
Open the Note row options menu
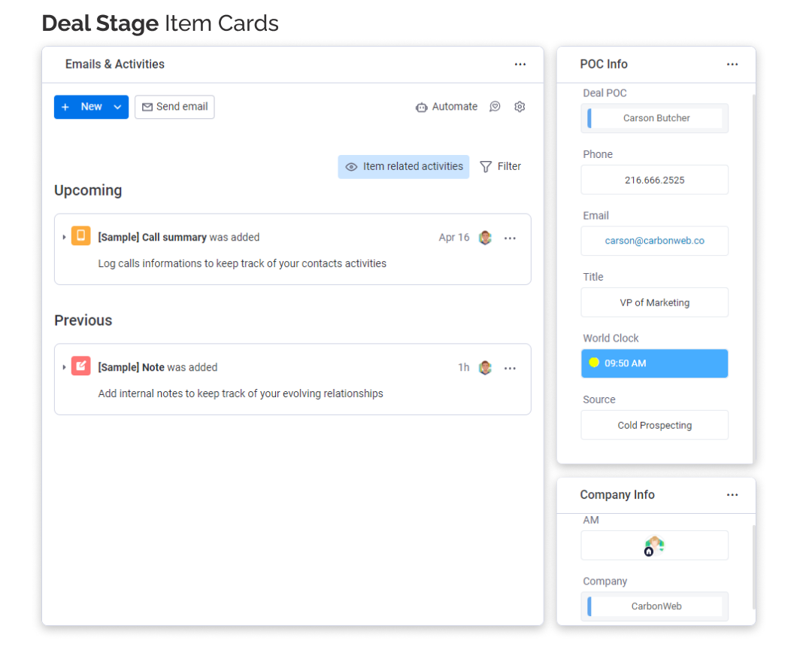[510, 369]
